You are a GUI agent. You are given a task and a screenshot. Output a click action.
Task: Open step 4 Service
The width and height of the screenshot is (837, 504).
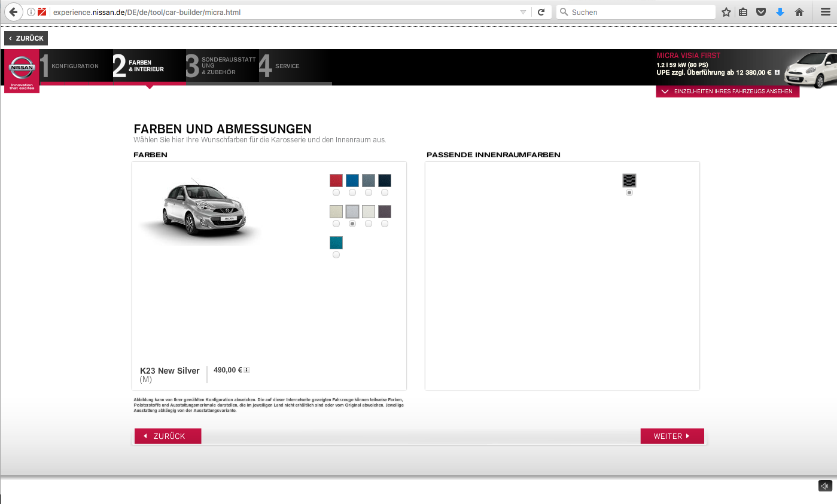pyautogui.click(x=295, y=66)
